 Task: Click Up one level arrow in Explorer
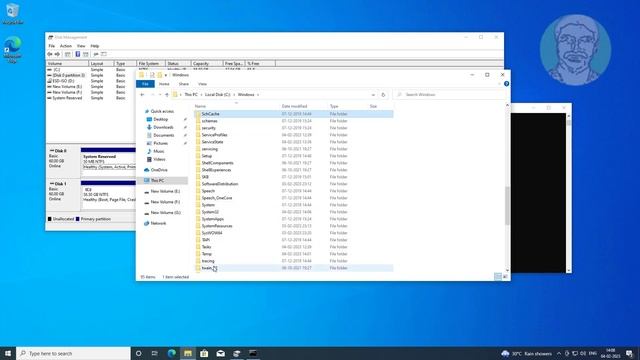[167, 95]
